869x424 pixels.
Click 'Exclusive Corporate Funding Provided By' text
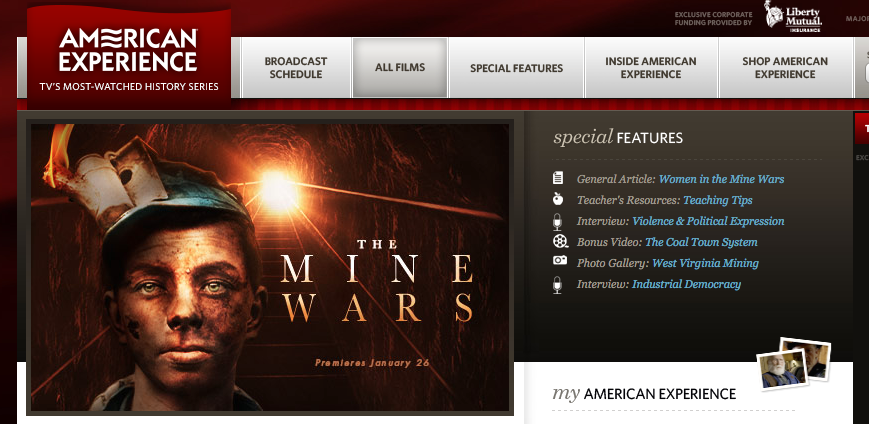point(713,19)
